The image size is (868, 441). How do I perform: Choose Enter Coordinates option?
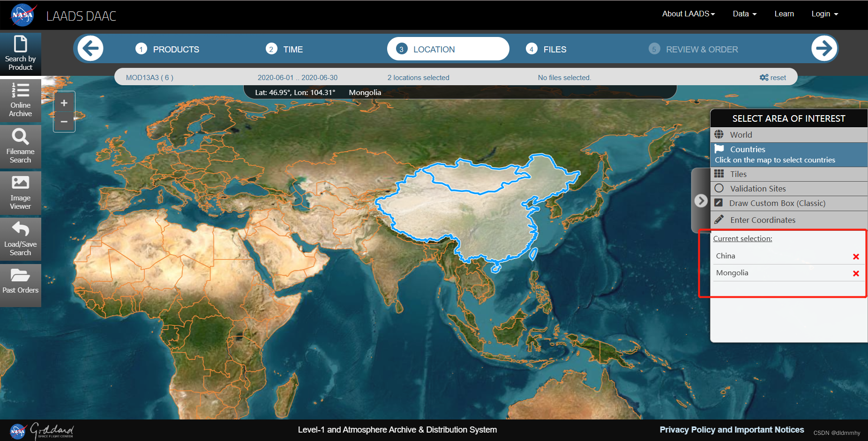click(x=789, y=220)
